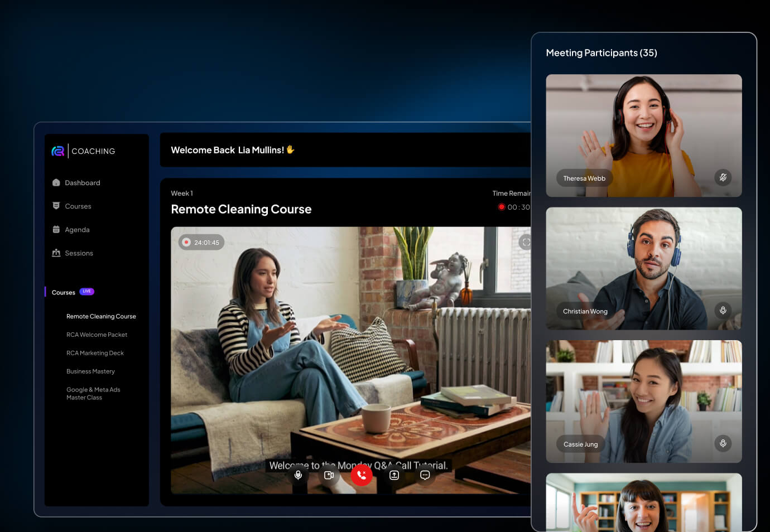Open the RCA Welcome Packet link
Image resolution: width=770 pixels, height=532 pixels.
pos(97,335)
